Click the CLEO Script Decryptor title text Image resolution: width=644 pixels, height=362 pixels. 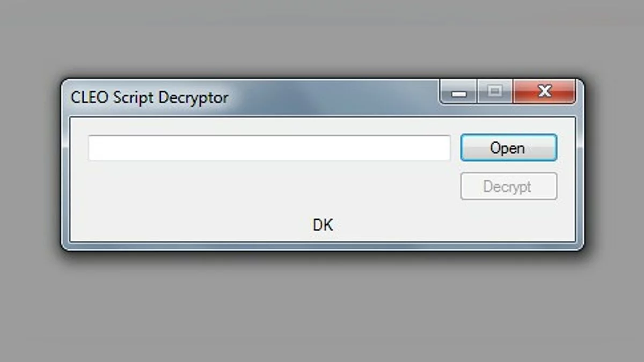[150, 98]
